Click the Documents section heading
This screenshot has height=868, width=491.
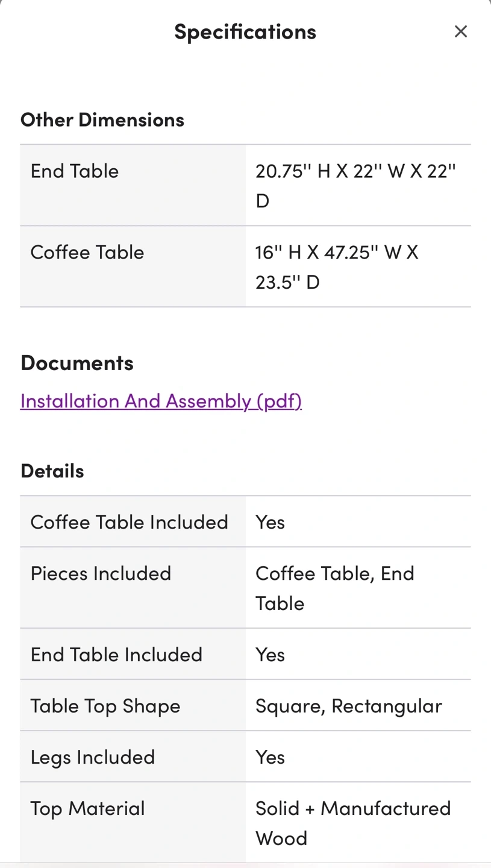(x=77, y=363)
